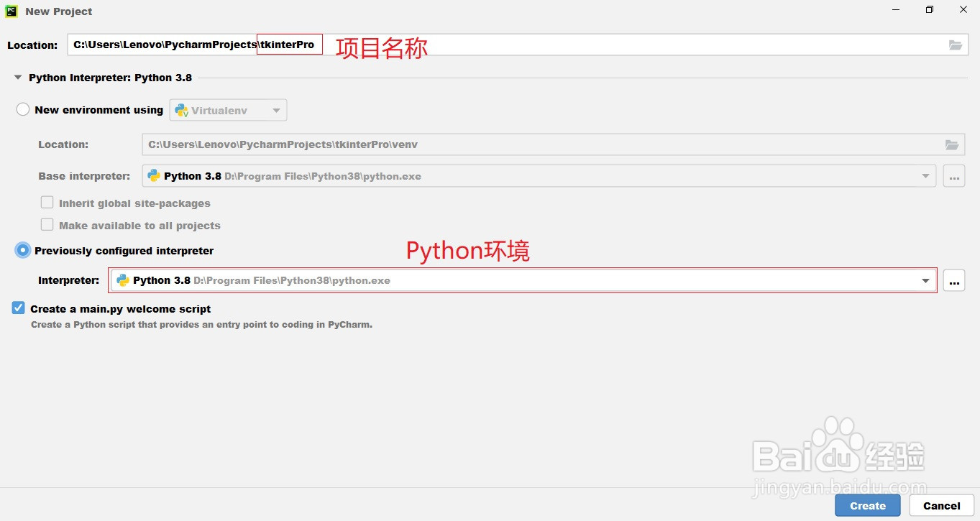Select the New environment using radio button
This screenshot has height=521, width=980.
click(x=22, y=109)
